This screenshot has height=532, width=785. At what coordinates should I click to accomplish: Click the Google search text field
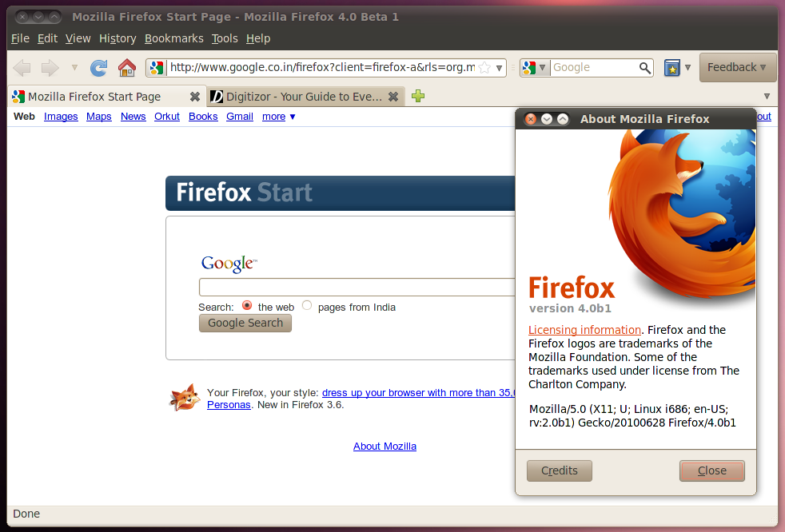click(x=357, y=288)
